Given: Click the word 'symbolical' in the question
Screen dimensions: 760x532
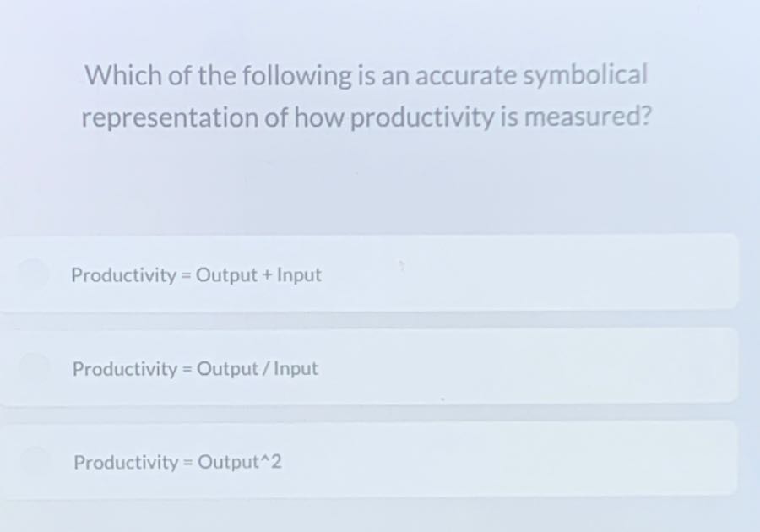Looking at the screenshot, I should click(x=584, y=76).
